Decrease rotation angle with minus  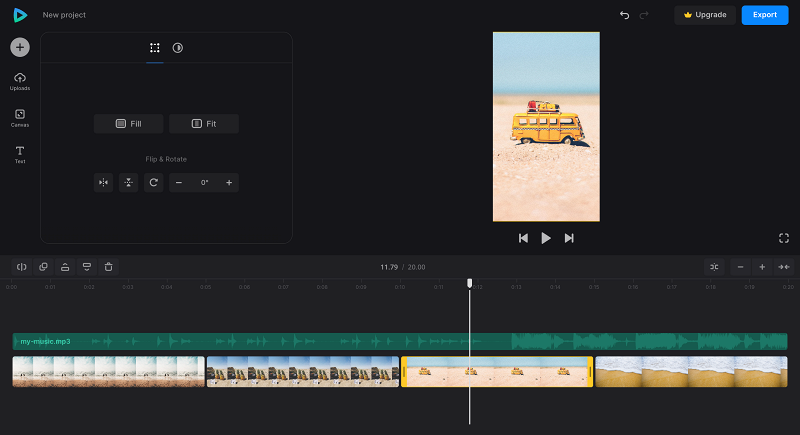(x=179, y=183)
